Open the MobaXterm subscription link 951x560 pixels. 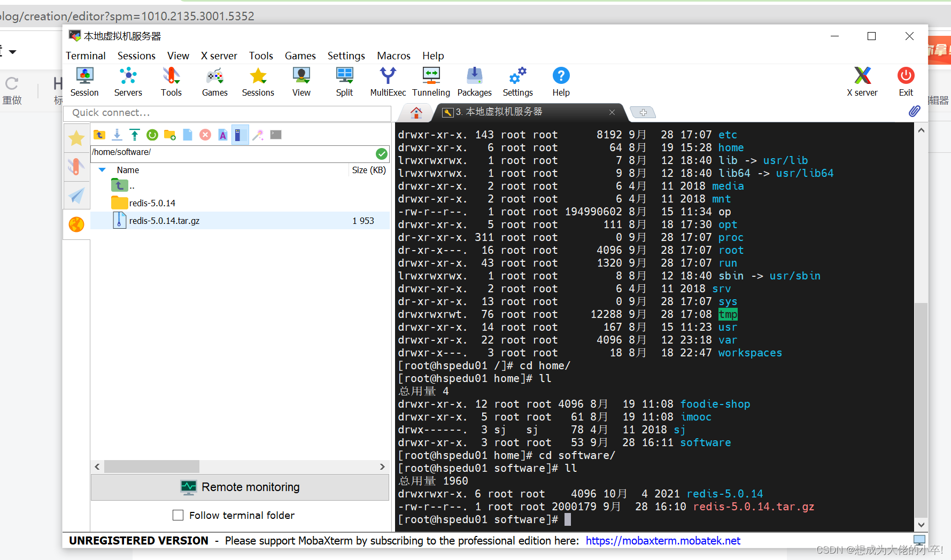pyautogui.click(x=663, y=540)
